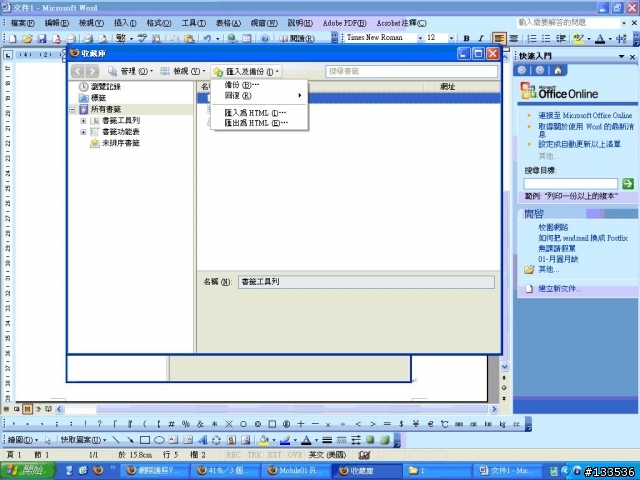640x480 pixels.
Task: Click the highlight color icon in Word
Action: tap(578, 38)
